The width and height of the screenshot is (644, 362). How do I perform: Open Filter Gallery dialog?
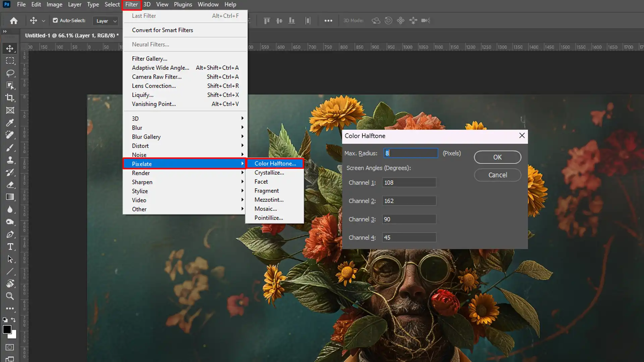coord(149,58)
